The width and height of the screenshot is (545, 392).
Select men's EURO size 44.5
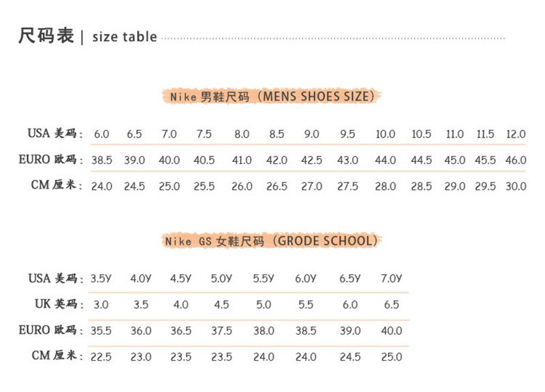[x=421, y=160]
